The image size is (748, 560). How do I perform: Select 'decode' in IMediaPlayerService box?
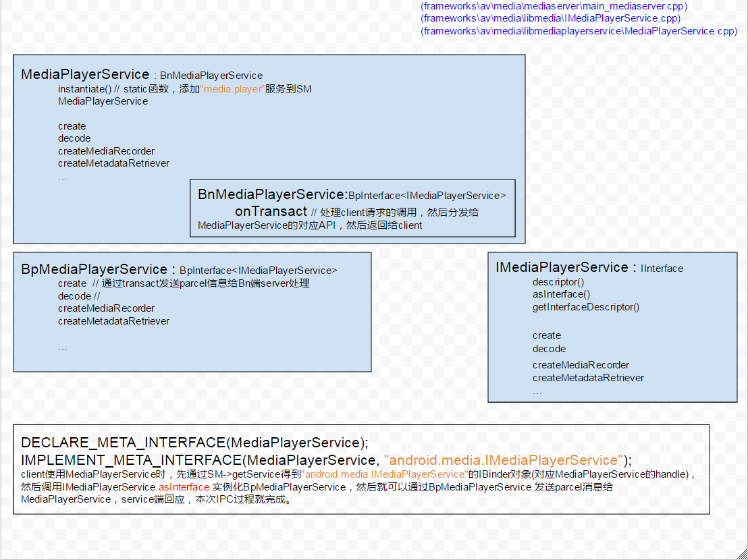[549, 349]
